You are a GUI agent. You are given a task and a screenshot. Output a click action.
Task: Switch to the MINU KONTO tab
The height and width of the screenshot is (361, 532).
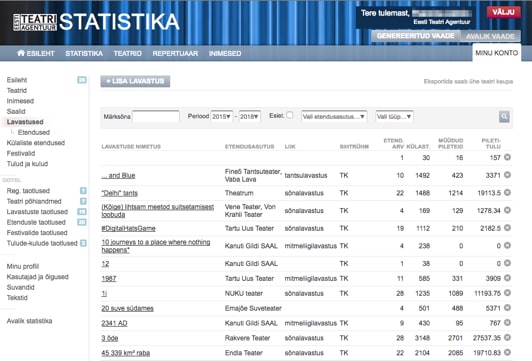coord(496,53)
